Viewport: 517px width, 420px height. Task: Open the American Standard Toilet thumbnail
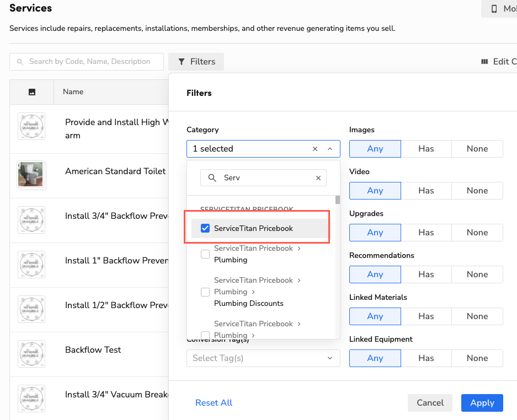31,175
